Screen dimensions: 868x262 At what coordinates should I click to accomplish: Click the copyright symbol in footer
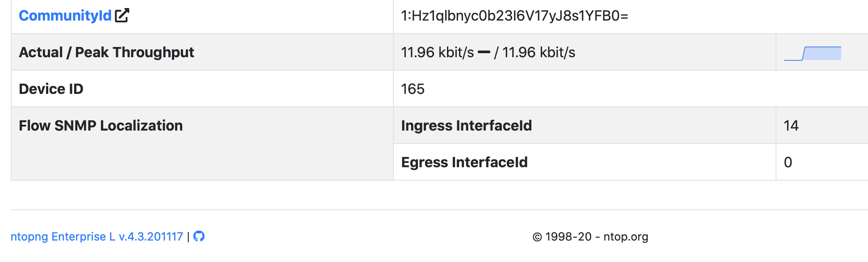coord(537,237)
